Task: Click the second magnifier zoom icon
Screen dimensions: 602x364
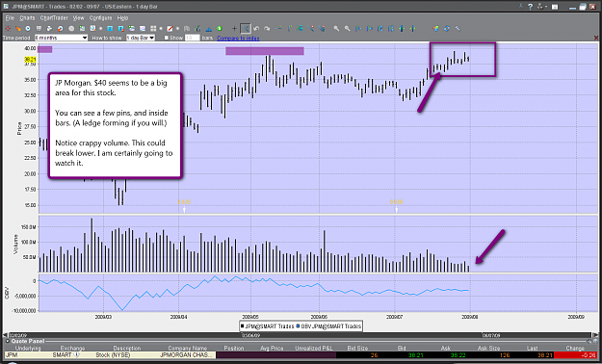Action: 347,29
